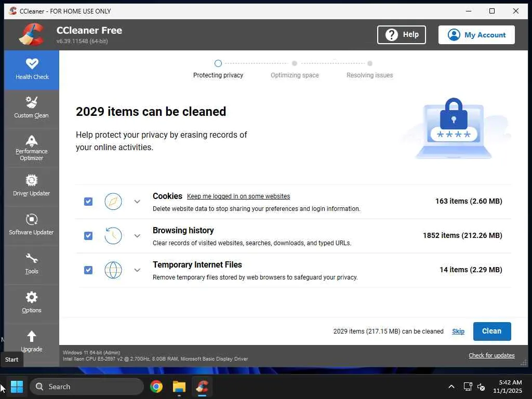The image size is (532, 399).
Task: Click the Skip link
Action: 458,331
